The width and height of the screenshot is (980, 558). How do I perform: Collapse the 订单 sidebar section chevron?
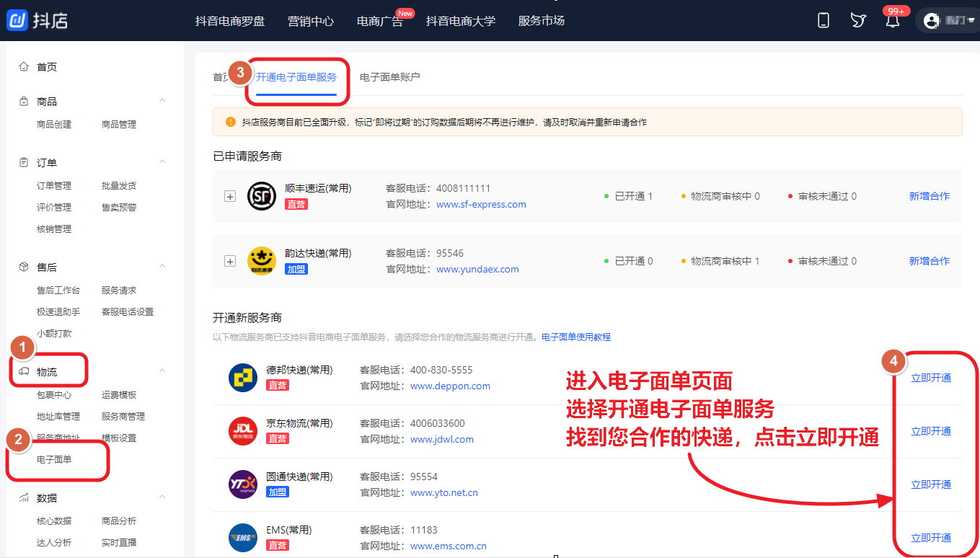(162, 161)
